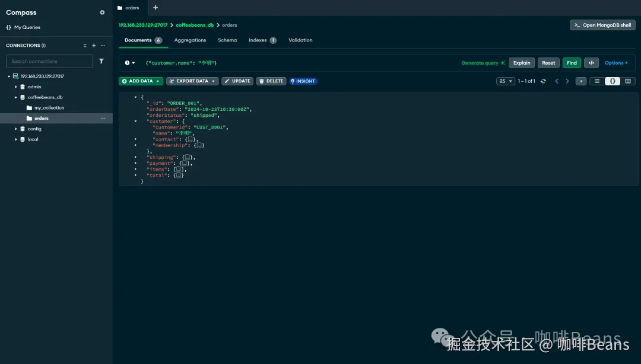Screen dimensions: 641x364
Task: Open My Queries
Action: (23, 27)
